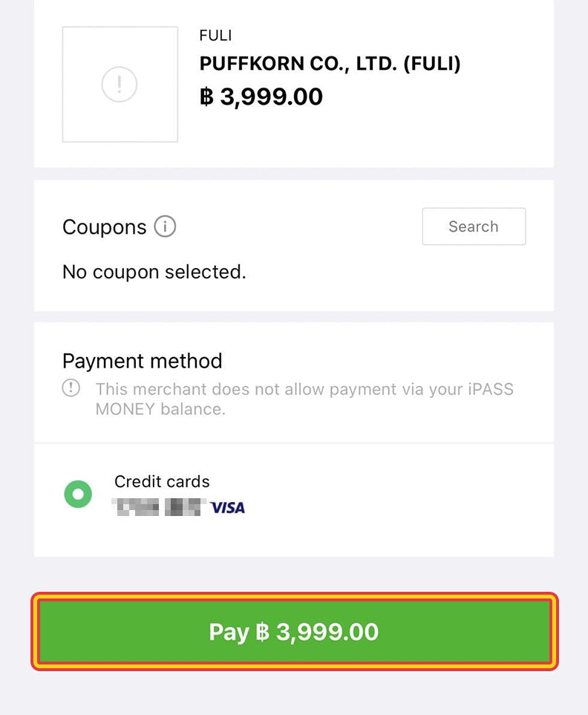588x715 pixels.
Task: Select the Credit cards radio button
Action: [x=78, y=494]
